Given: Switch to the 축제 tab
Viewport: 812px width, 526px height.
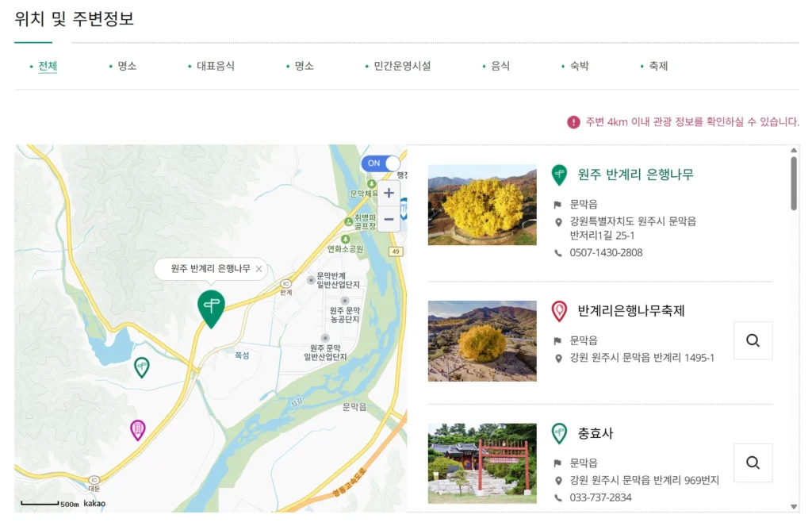Looking at the screenshot, I should tap(659, 66).
